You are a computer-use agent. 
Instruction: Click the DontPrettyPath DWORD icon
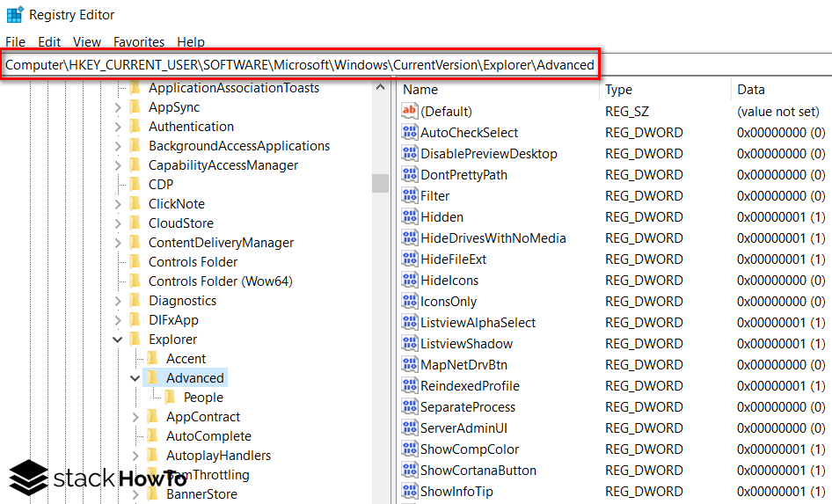tap(409, 174)
